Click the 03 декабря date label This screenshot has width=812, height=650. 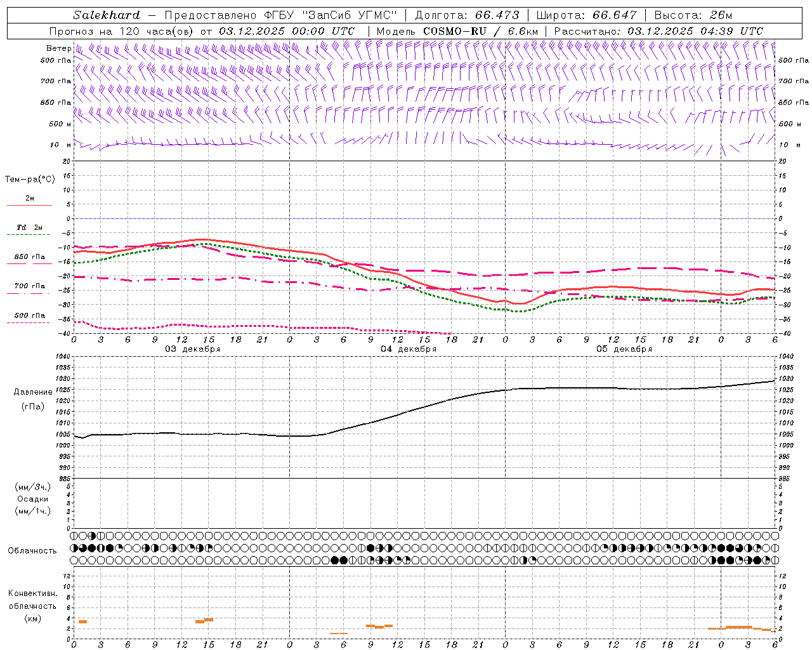pos(193,349)
